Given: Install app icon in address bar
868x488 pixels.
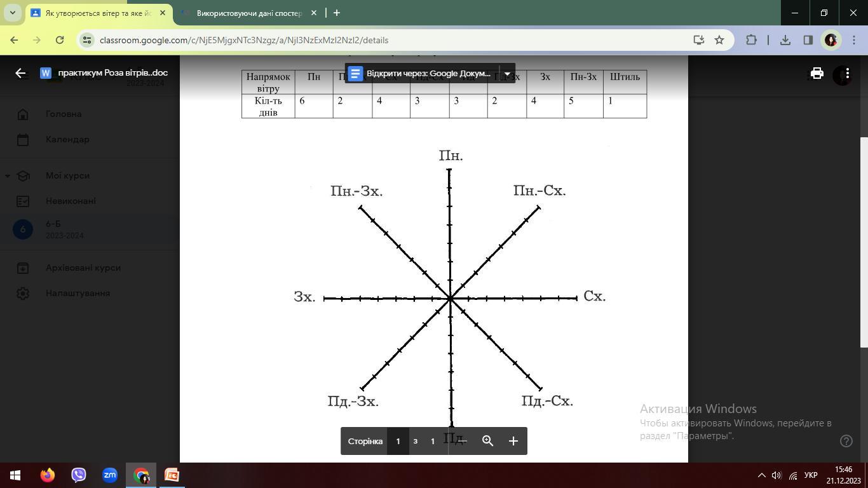Looking at the screenshot, I should 698,40.
